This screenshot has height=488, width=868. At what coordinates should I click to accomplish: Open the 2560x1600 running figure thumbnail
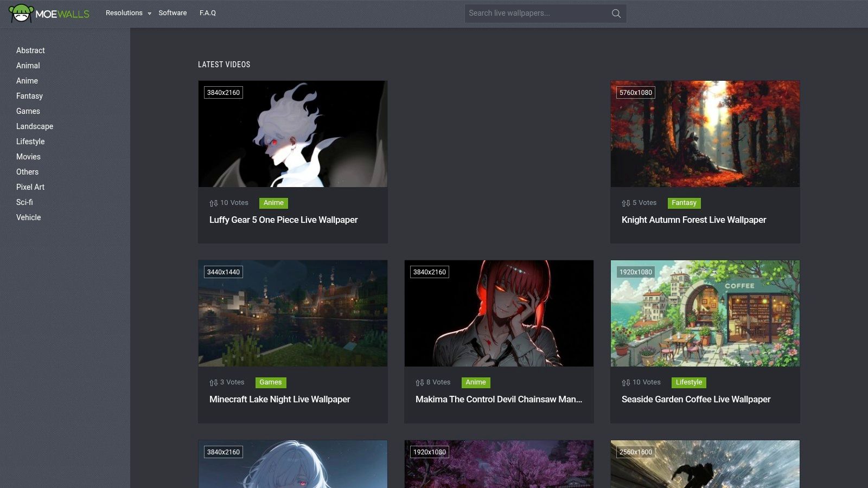(x=705, y=464)
